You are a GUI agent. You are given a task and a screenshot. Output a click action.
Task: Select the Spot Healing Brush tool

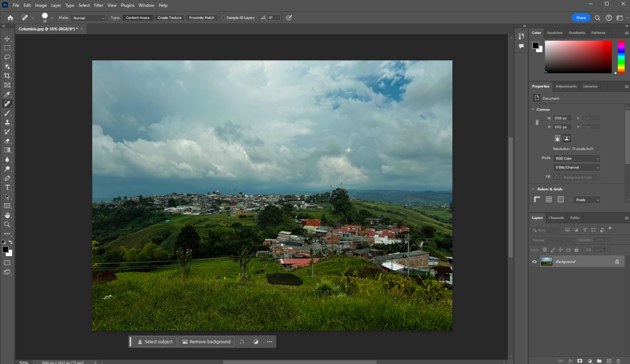pyautogui.click(x=7, y=104)
